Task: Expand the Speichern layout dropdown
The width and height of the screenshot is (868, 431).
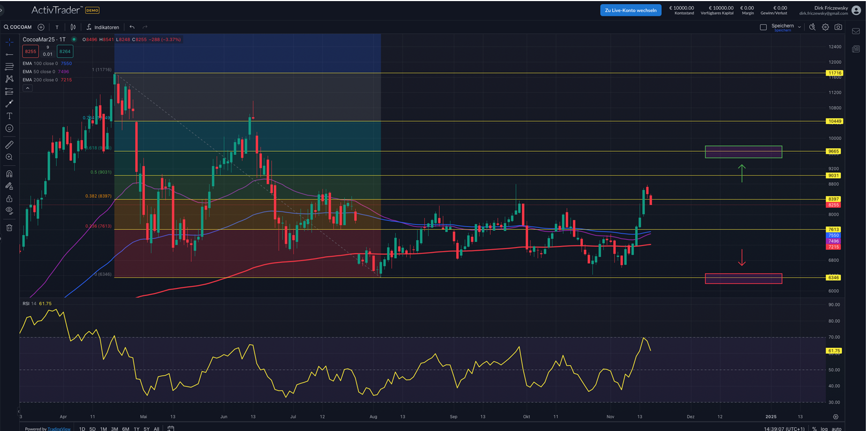Action: (x=799, y=27)
